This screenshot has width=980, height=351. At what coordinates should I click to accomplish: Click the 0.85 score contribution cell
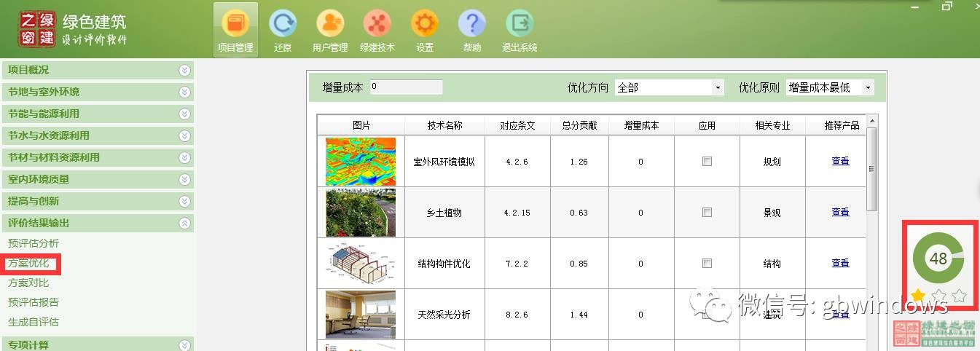pos(579,264)
